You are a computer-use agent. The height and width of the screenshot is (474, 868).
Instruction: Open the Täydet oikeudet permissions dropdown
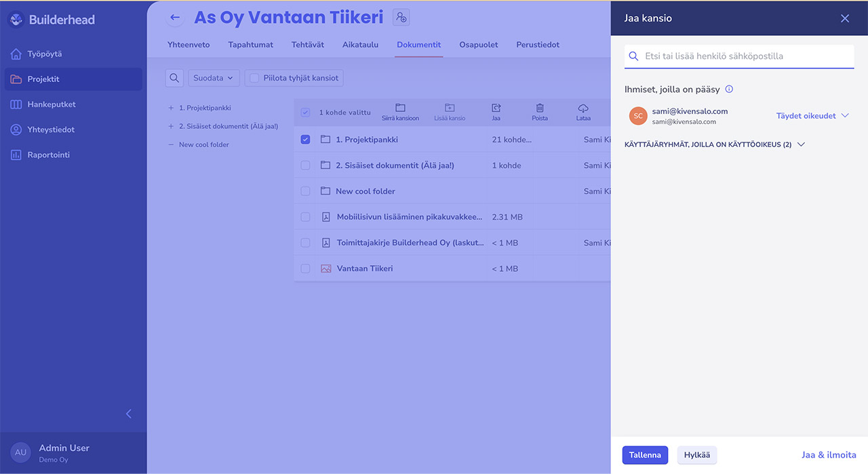[x=812, y=116]
